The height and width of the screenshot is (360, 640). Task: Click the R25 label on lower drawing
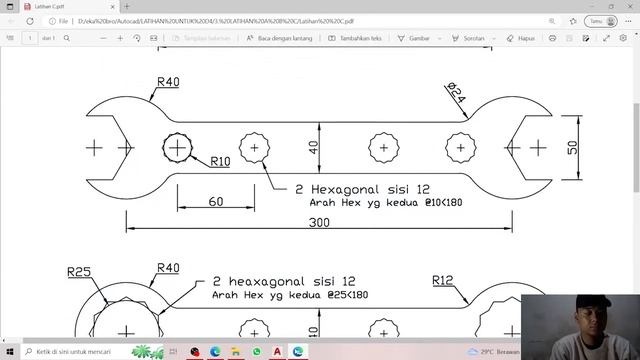point(79,272)
